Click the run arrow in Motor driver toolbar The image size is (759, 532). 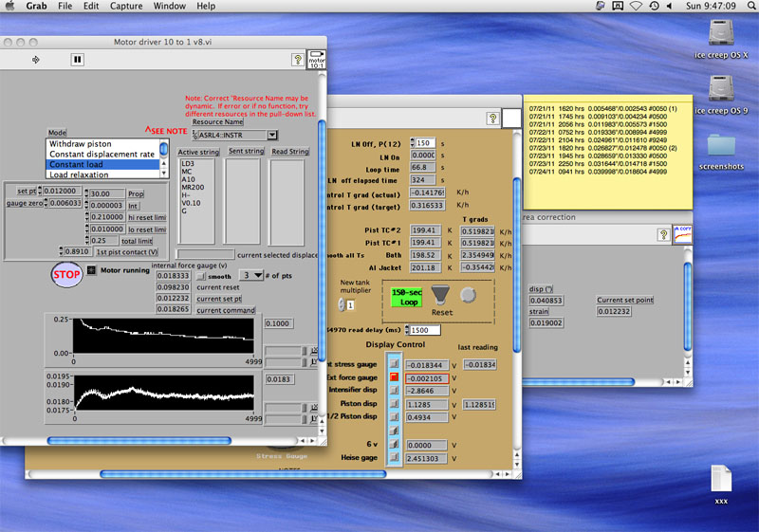pos(36,59)
